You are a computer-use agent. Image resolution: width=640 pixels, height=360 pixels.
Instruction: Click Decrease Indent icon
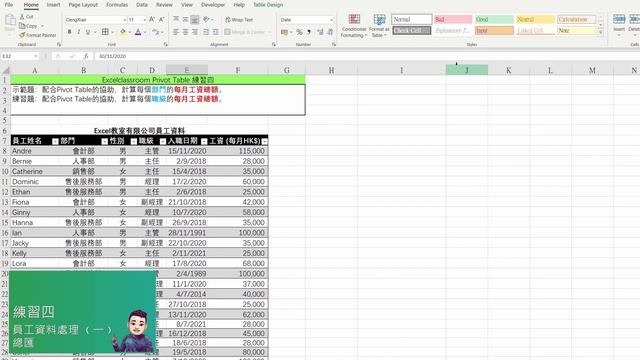[x=206, y=32]
